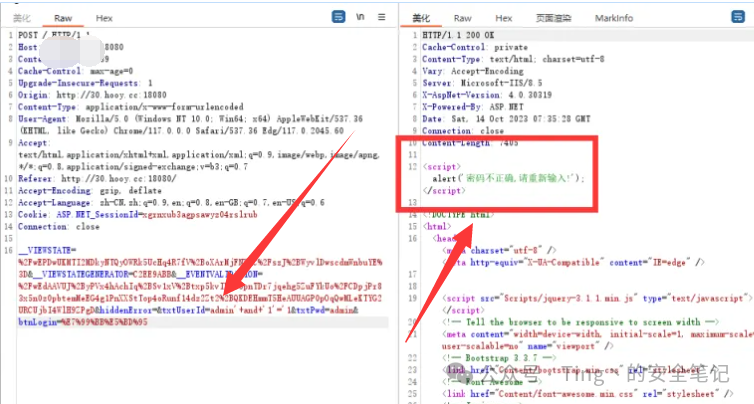Click the Cookie ASP.NET_SessionId line
This screenshot has width=754, height=404.
pos(138,215)
